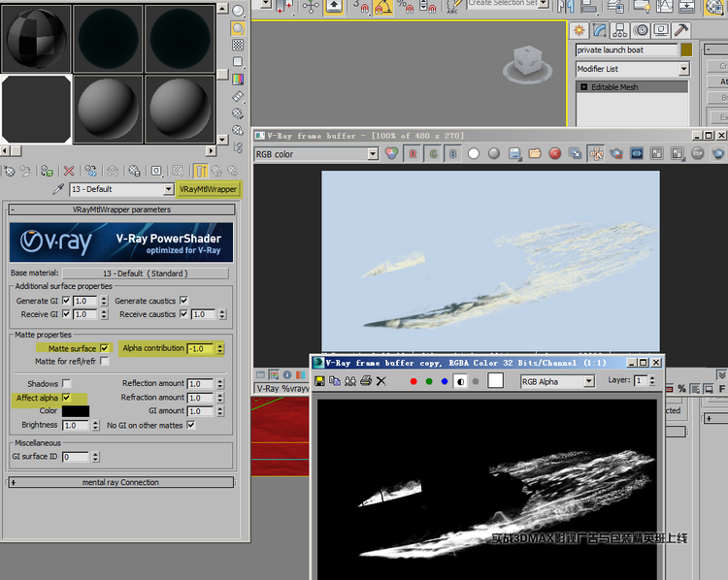Save image in V-Ray frame buffer
The height and width of the screenshot is (580, 728).
513,153
